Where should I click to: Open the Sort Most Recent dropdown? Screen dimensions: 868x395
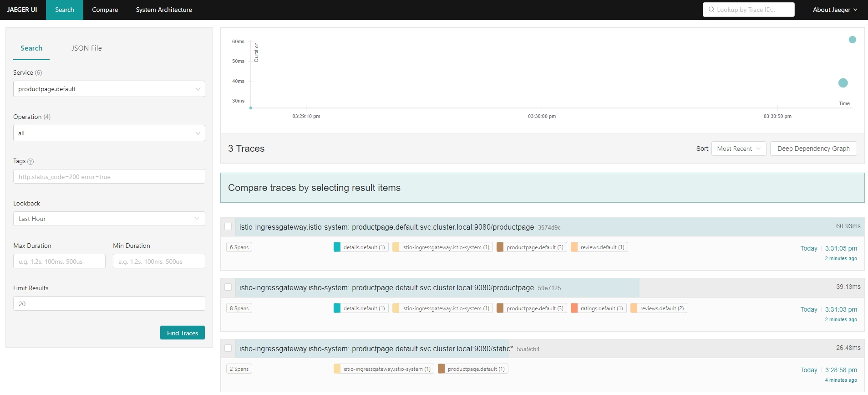tap(738, 149)
